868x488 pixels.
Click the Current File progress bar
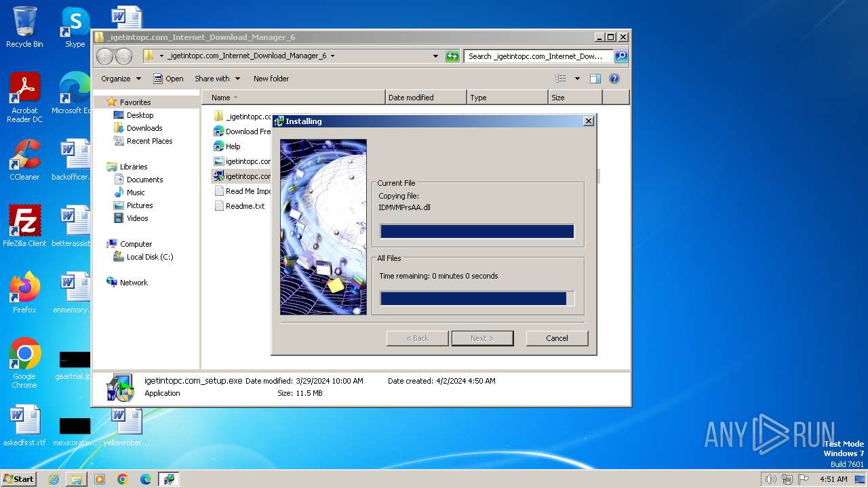pos(477,232)
